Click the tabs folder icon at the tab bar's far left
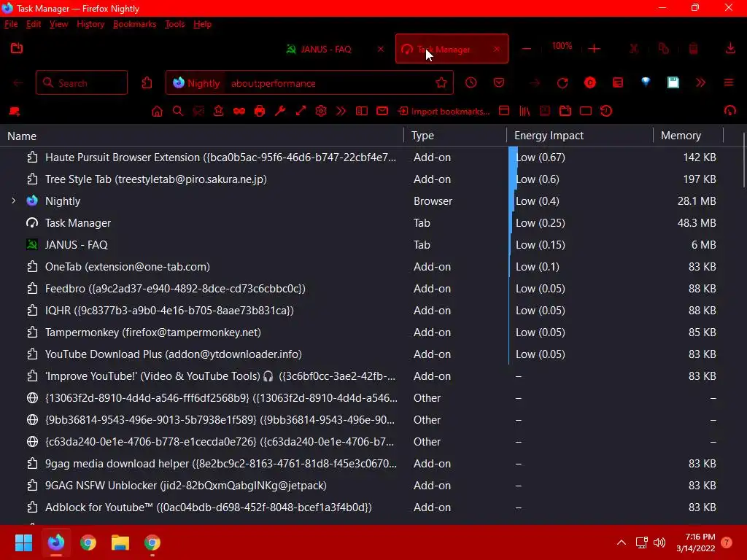 (17, 47)
